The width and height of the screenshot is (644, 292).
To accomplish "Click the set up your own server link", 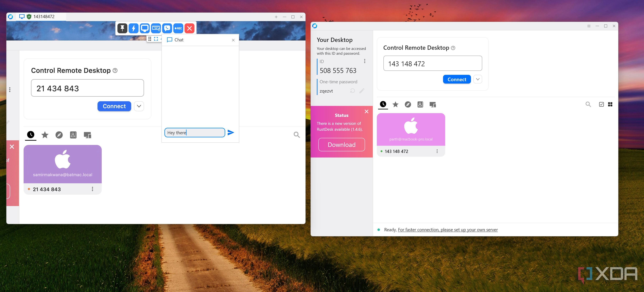I will pyautogui.click(x=448, y=230).
